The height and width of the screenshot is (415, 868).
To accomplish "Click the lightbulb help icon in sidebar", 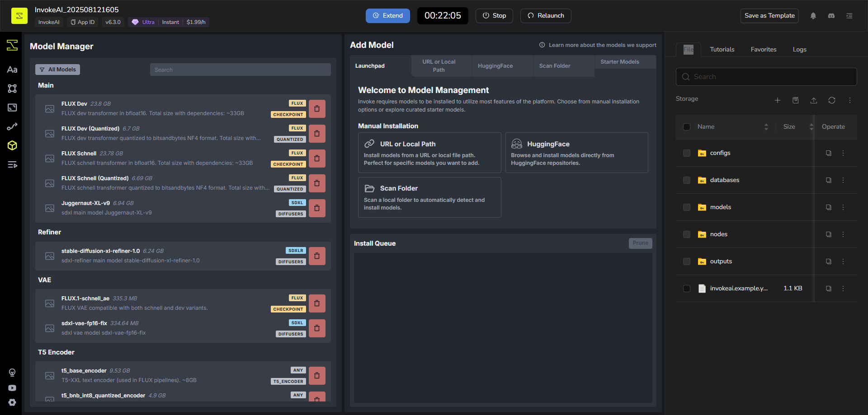I will pyautogui.click(x=12, y=373).
